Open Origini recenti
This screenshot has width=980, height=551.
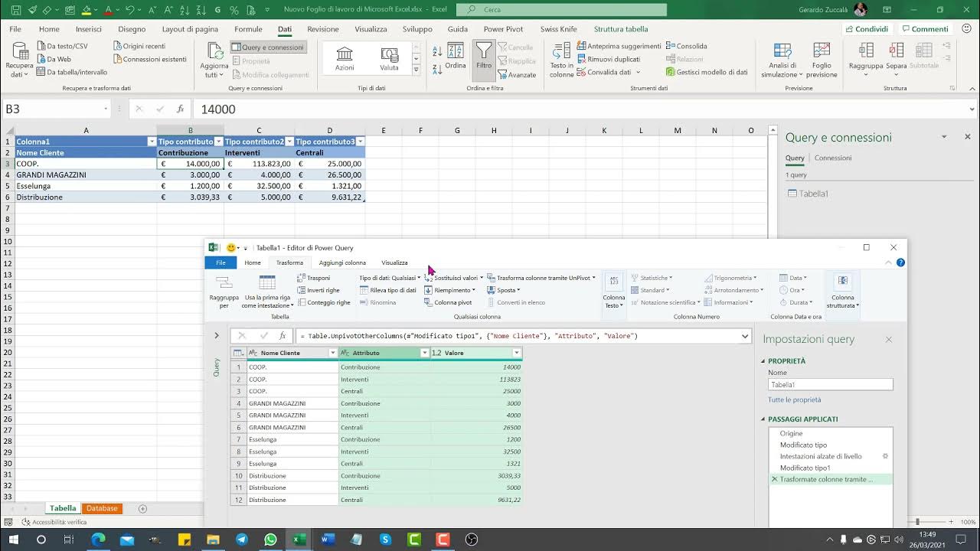coord(139,46)
